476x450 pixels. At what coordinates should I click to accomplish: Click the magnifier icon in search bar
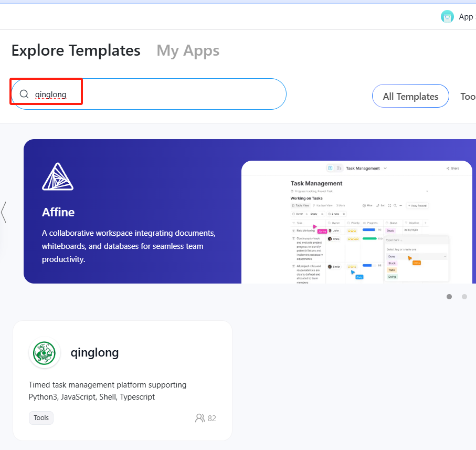tap(24, 95)
